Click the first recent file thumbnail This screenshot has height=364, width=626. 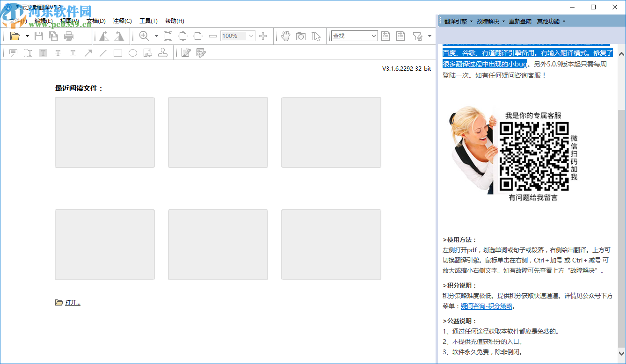[105, 132]
